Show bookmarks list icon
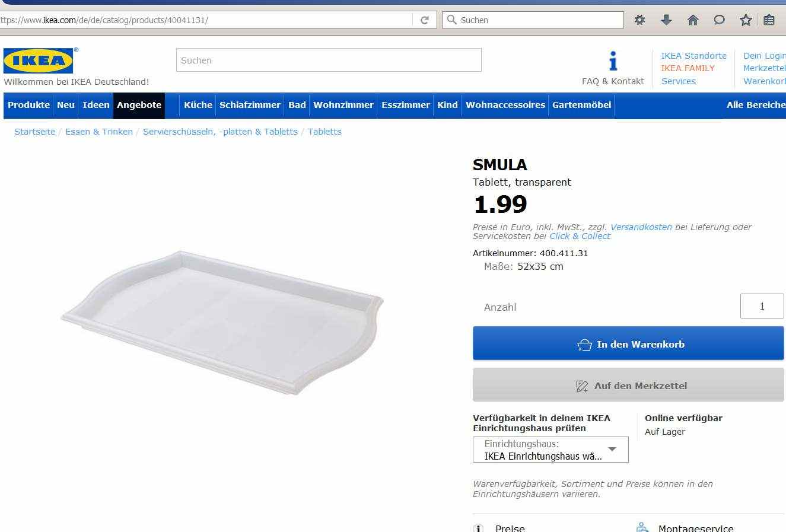786x532 pixels. pyautogui.click(x=769, y=20)
